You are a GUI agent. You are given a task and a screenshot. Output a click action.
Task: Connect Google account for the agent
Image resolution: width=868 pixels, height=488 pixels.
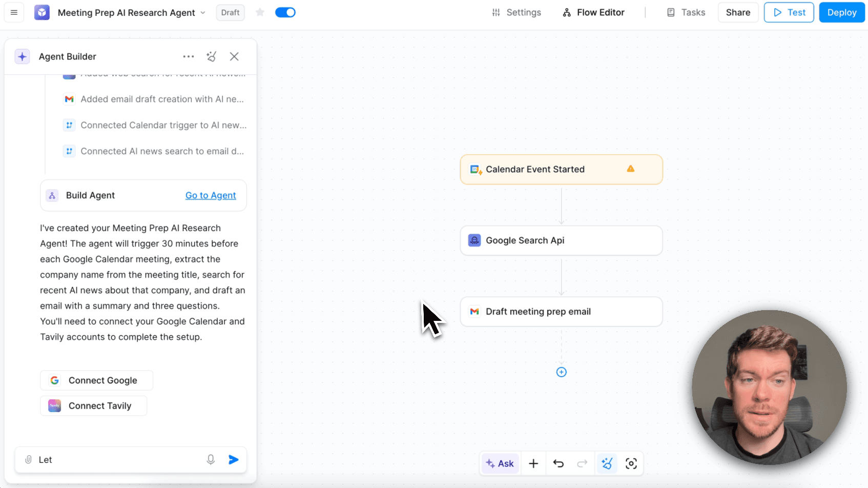pyautogui.click(x=96, y=380)
